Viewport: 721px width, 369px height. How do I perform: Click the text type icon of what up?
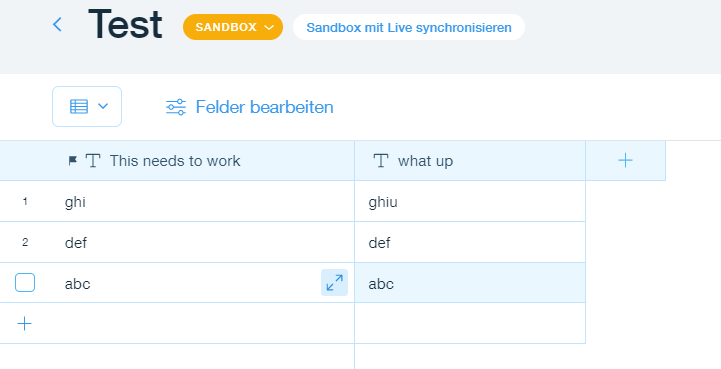pos(380,161)
